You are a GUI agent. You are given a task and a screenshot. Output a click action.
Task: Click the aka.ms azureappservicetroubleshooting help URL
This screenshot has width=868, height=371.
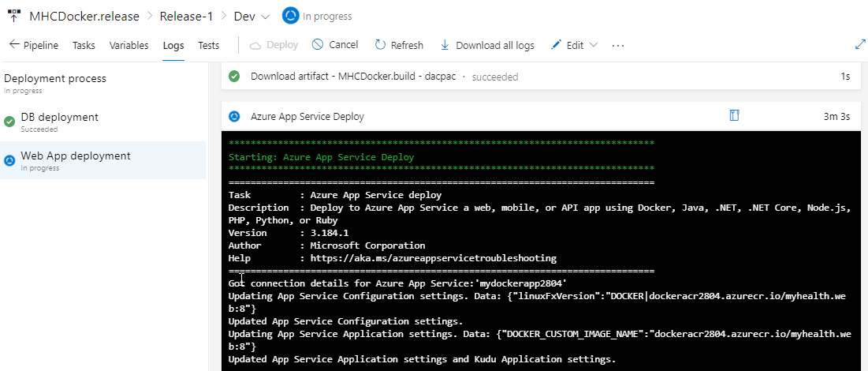[x=433, y=258]
